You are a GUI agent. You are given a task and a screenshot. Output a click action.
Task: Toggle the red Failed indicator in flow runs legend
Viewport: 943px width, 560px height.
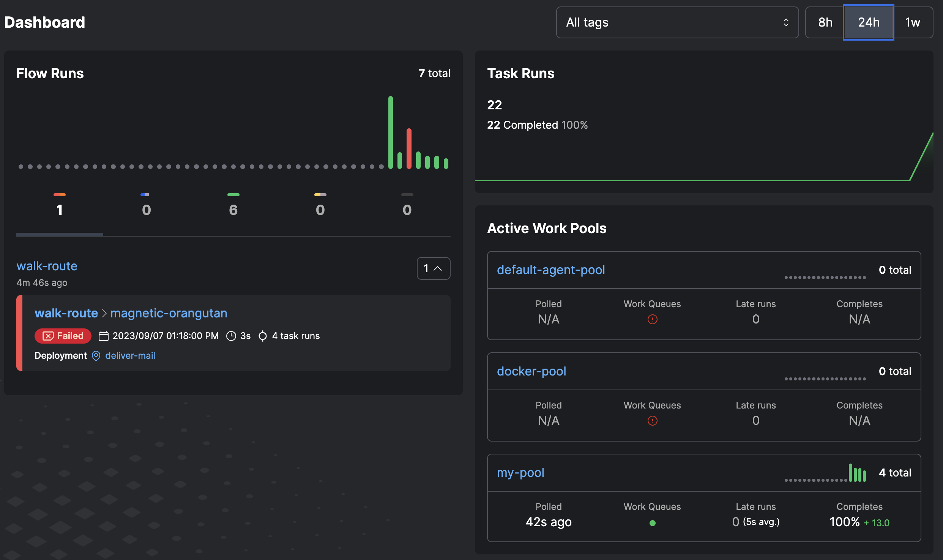tap(60, 194)
